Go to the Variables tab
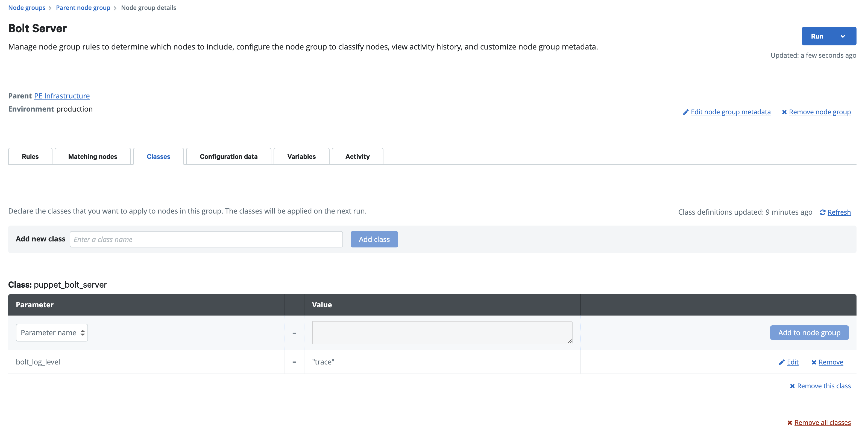 pos(301,156)
